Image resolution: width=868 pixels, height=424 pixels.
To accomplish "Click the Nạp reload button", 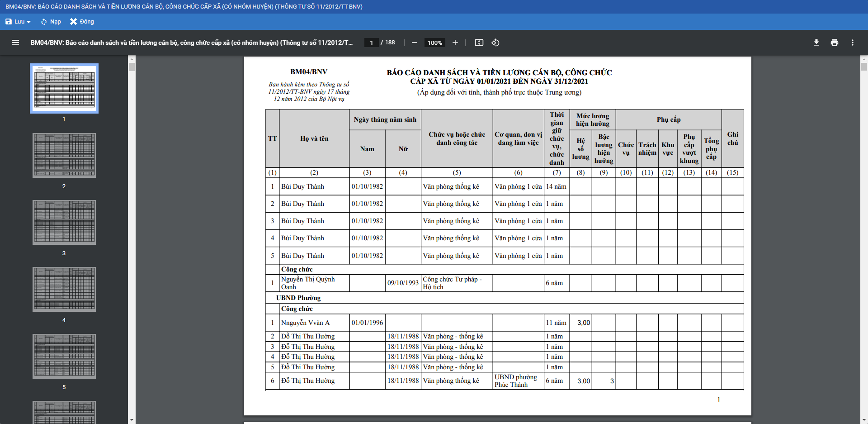I will click(x=51, y=22).
